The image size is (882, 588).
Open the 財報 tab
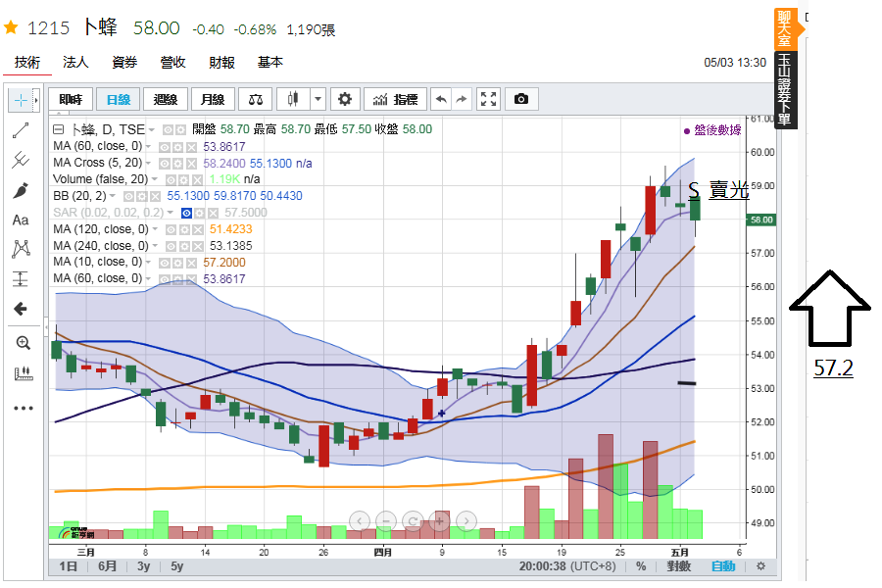(221, 63)
